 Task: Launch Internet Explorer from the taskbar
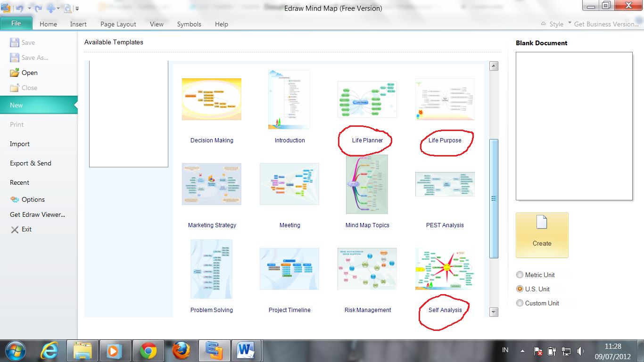click(x=50, y=351)
